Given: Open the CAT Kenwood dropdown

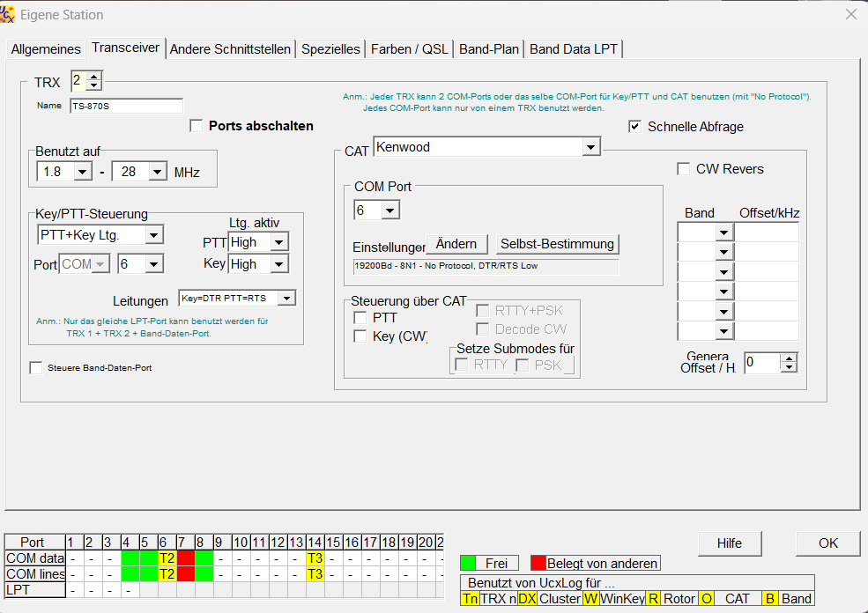Looking at the screenshot, I should pos(590,149).
